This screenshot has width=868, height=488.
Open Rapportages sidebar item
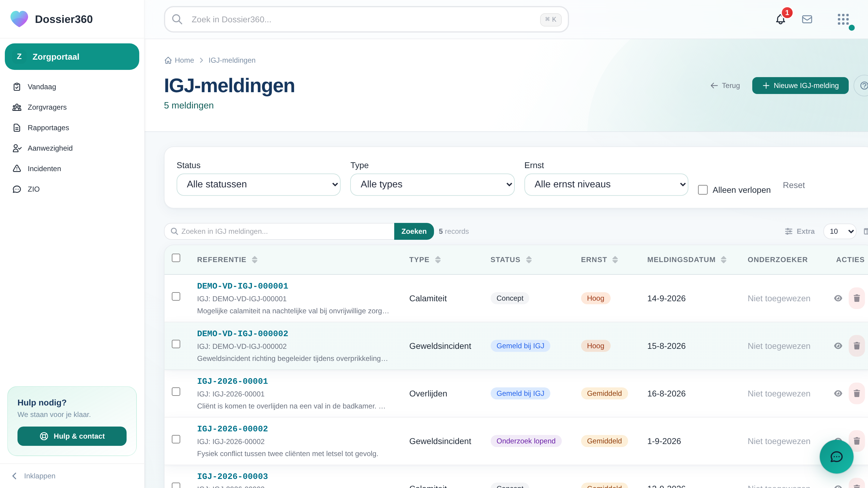pyautogui.click(x=72, y=128)
